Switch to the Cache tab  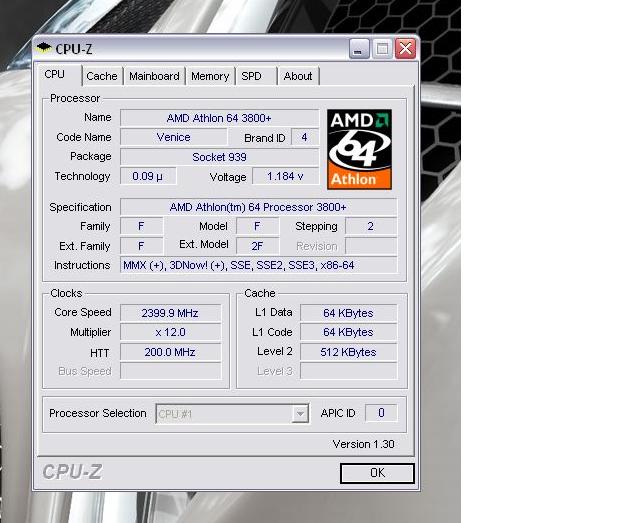(x=101, y=76)
